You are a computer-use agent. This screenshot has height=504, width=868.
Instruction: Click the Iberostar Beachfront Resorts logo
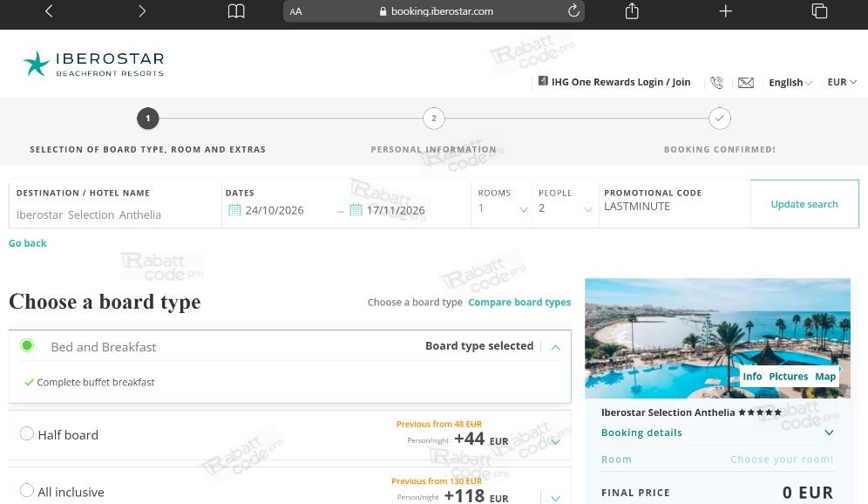pyautogui.click(x=93, y=64)
